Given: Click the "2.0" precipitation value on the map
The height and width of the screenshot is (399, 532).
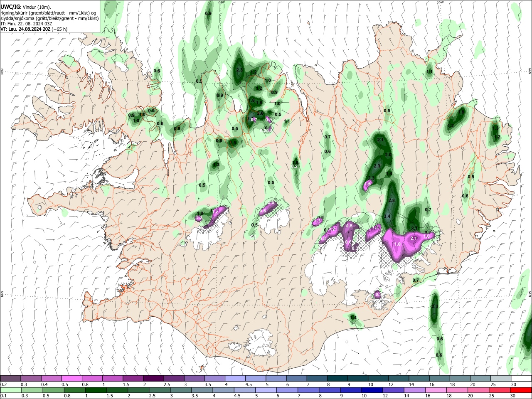Looking at the screenshot, I should (x=389, y=155).
